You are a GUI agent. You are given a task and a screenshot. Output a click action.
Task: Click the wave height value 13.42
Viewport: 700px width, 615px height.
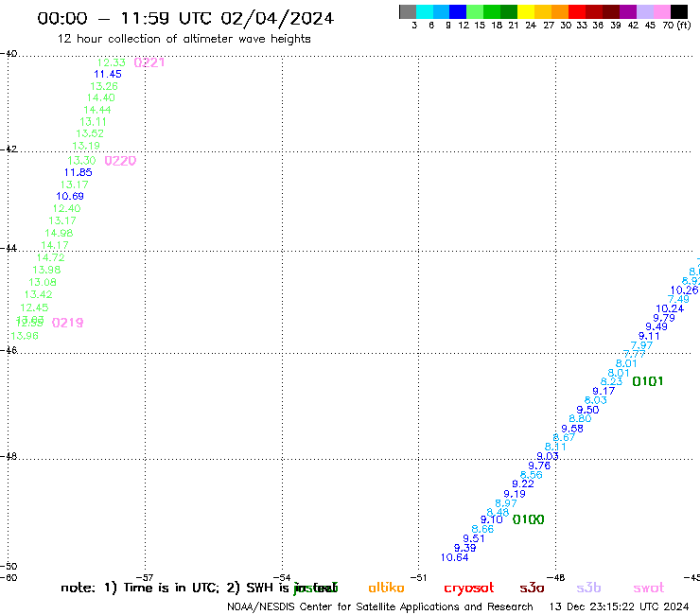[39, 295]
